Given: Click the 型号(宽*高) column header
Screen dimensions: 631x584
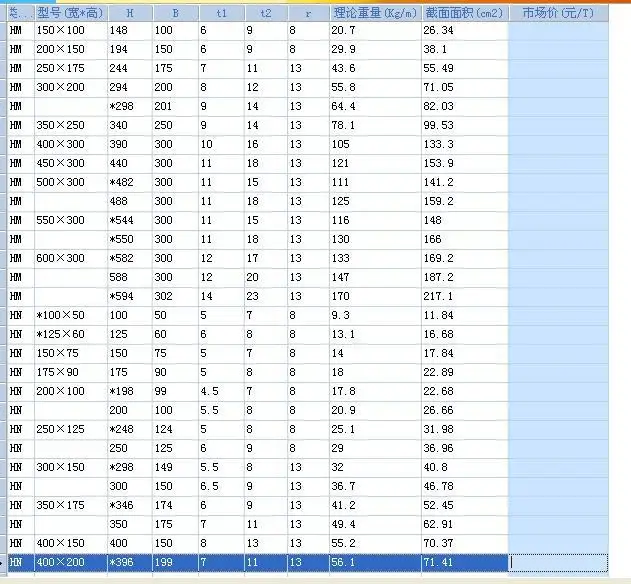Looking at the screenshot, I should [x=71, y=13].
